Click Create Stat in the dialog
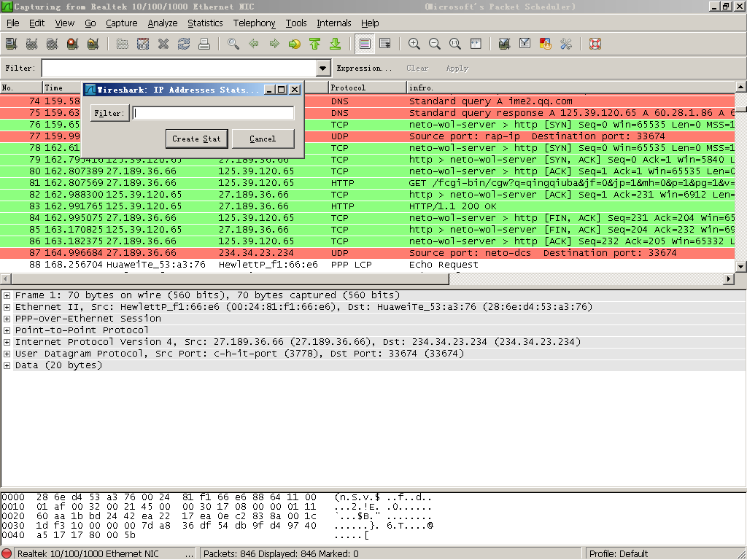 coord(196,139)
